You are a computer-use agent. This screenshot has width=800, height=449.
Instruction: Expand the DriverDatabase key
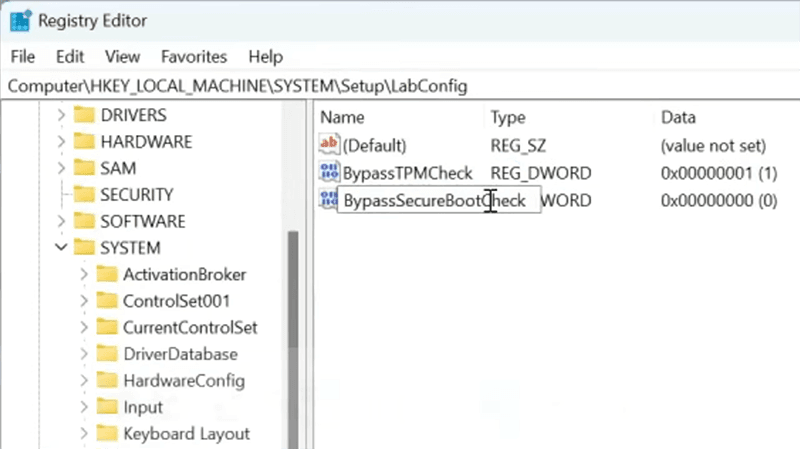[84, 354]
